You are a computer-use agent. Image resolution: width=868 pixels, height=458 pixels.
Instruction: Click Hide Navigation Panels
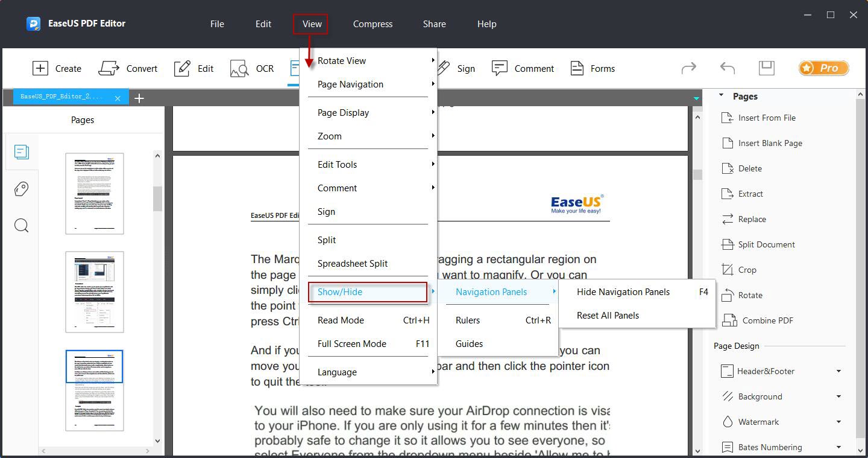coord(637,291)
